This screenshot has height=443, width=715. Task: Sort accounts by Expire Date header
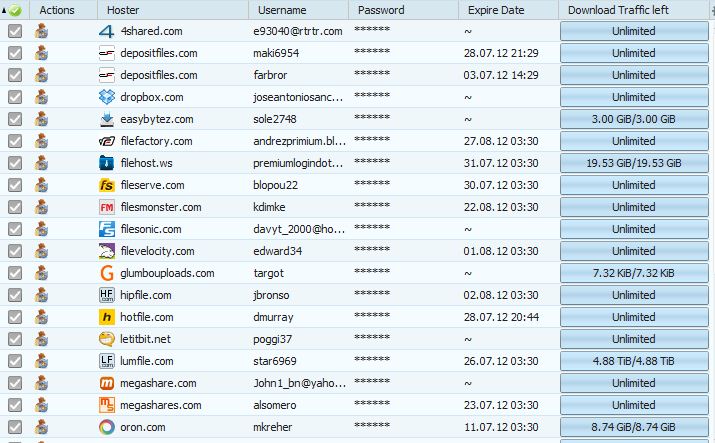click(508, 10)
